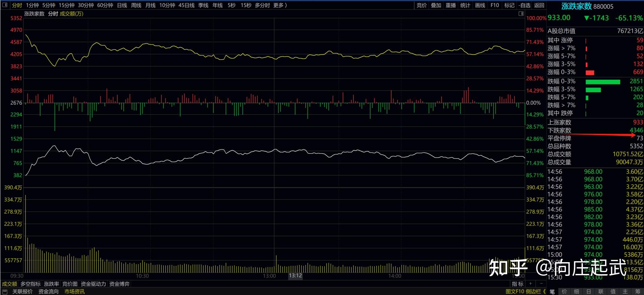Open the 资金流向 bottom tab
This screenshot has width=644, height=295.
click(x=48, y=292)
